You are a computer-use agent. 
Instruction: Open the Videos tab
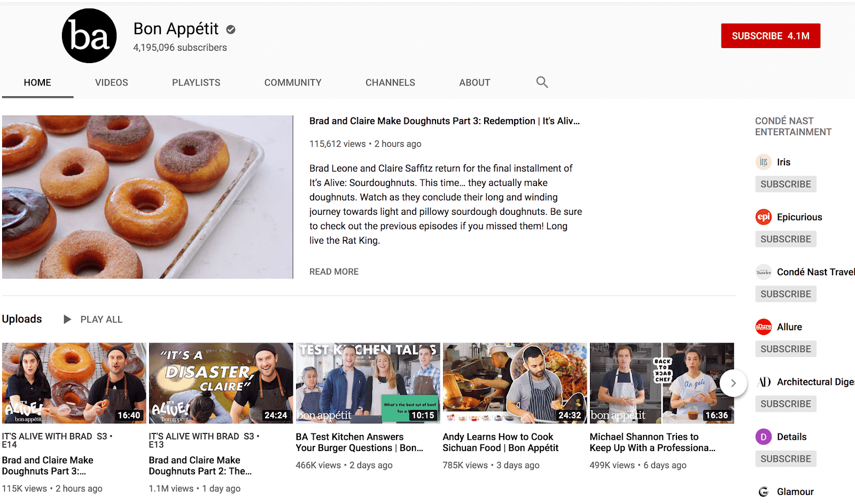click(x=112, y=82)
